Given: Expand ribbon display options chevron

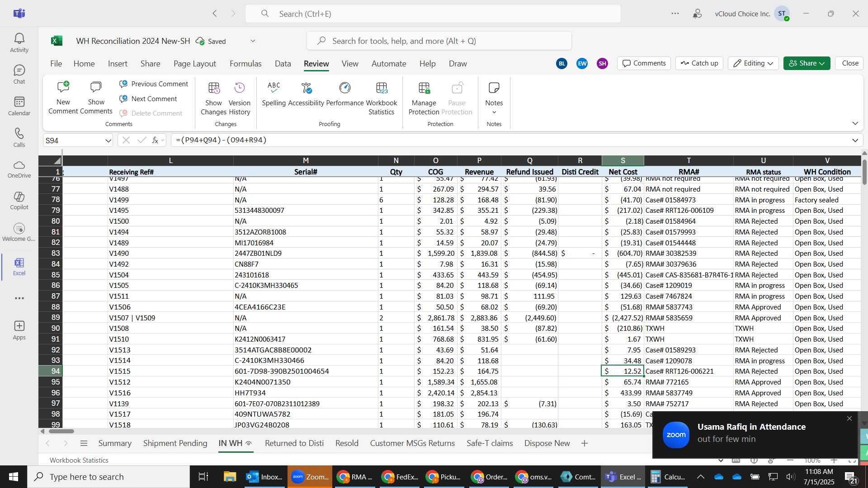Looking at the screenshot, I should pyautogui.click(x=855, y=123).
